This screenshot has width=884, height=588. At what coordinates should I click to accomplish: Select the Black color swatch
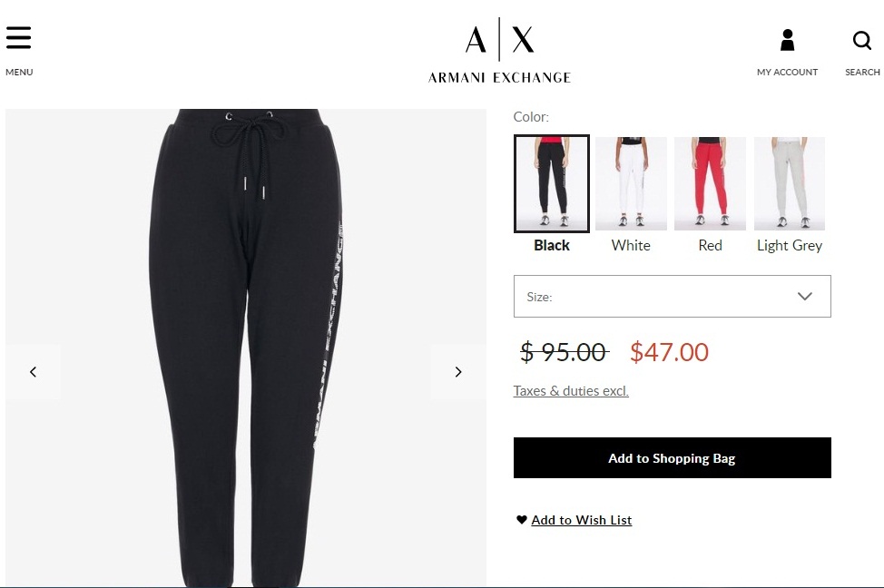(552, 184)
